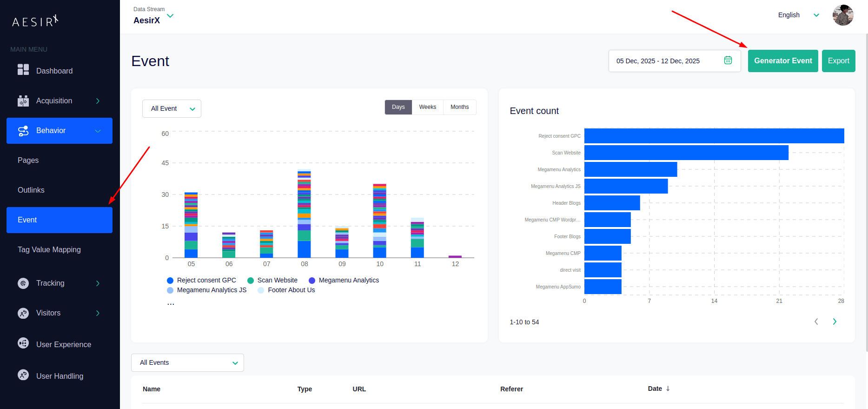The width and height of the screenshot is (868, 409).
Task: Open the All Event chart dropdown
Action: pyautogui.click(x=172, y=109)
